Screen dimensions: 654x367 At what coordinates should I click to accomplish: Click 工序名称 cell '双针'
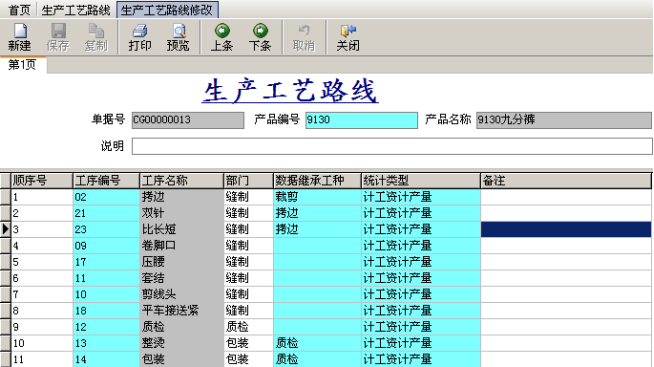tap(181, 213)
